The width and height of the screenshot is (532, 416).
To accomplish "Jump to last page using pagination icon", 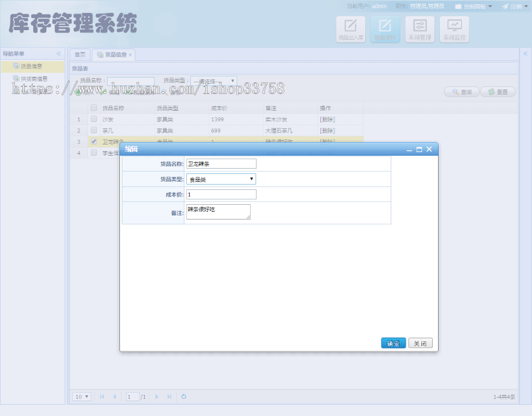I will point(170,397).
